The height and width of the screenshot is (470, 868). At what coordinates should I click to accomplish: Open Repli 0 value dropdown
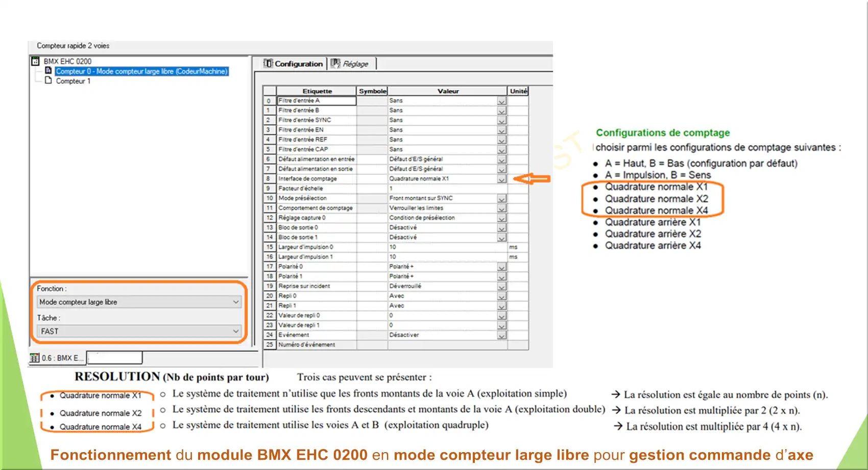pos(501,296)
